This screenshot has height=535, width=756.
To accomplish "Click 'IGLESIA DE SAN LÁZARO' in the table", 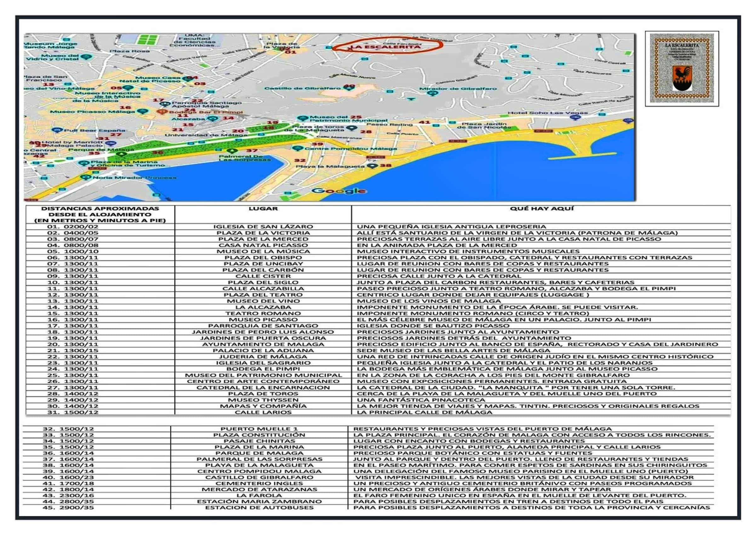I will coord(263,226).
